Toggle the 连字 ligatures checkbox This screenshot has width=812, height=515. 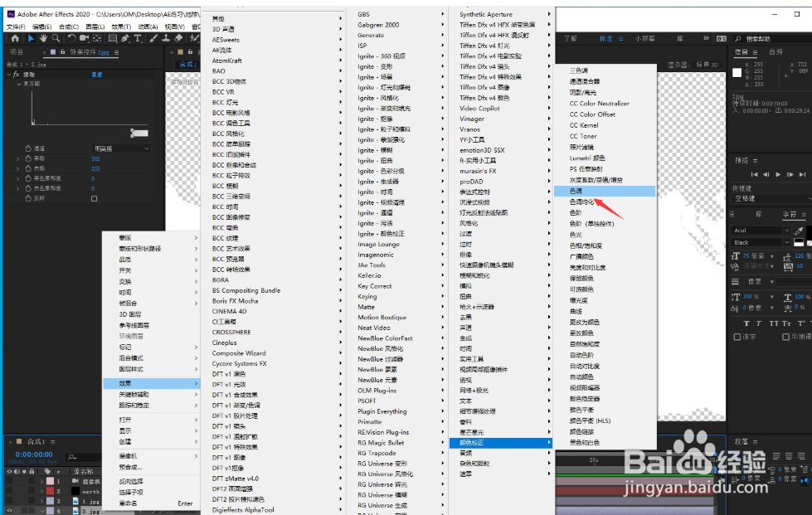737,337
